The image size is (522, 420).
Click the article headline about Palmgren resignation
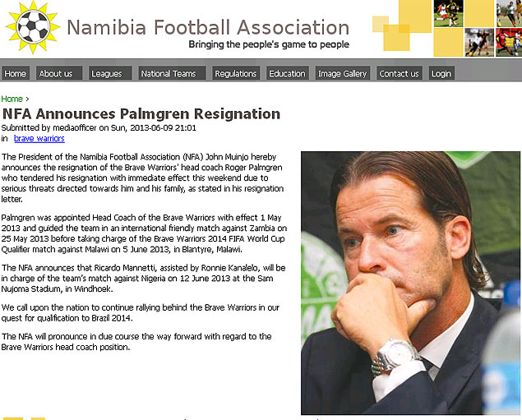point(141,113)
